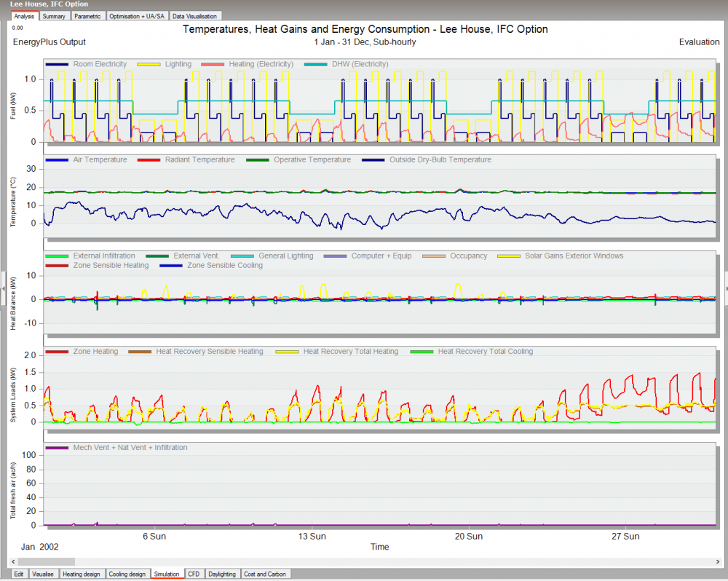Go to the Cooling design tab
This screenshot has height=581, width=728.
(127, 574)
